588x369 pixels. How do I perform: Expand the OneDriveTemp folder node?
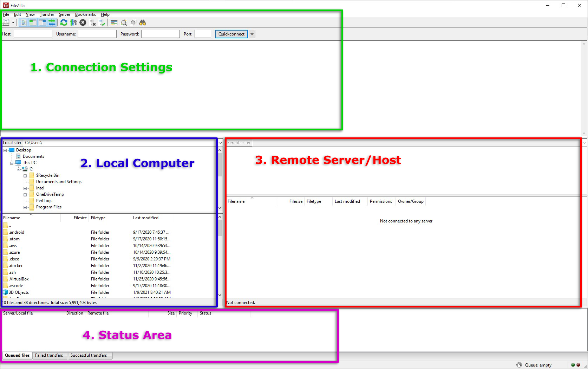[x=25, y=195]
